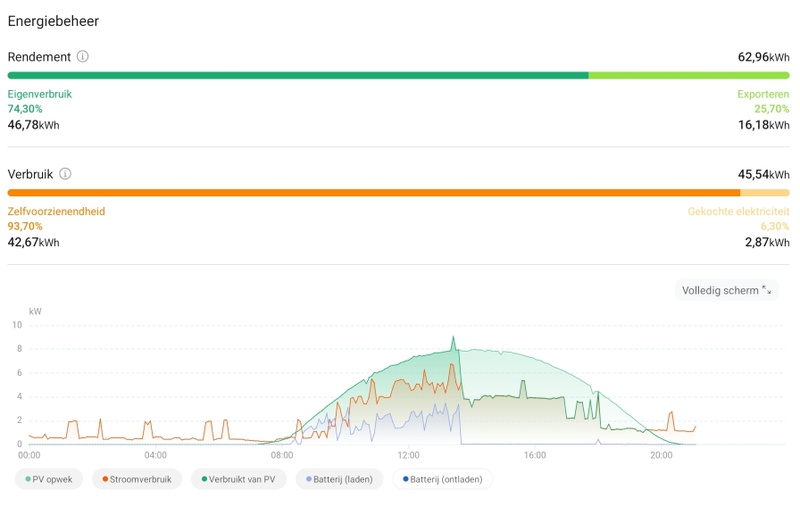Show or hide Batterij (laden) series
The image size is (800, 515).
click(x=340, y=479)
